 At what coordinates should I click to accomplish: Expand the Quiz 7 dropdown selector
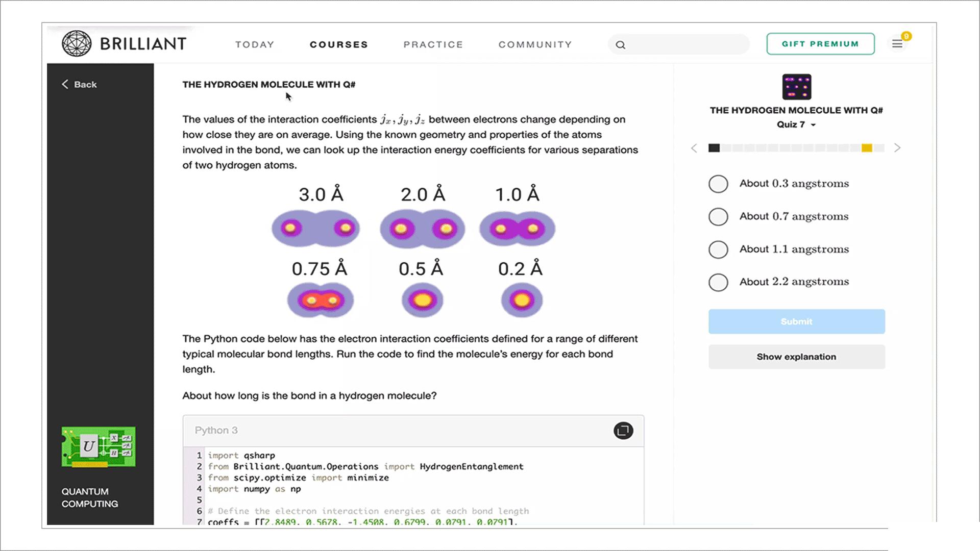tap(796, 124)
